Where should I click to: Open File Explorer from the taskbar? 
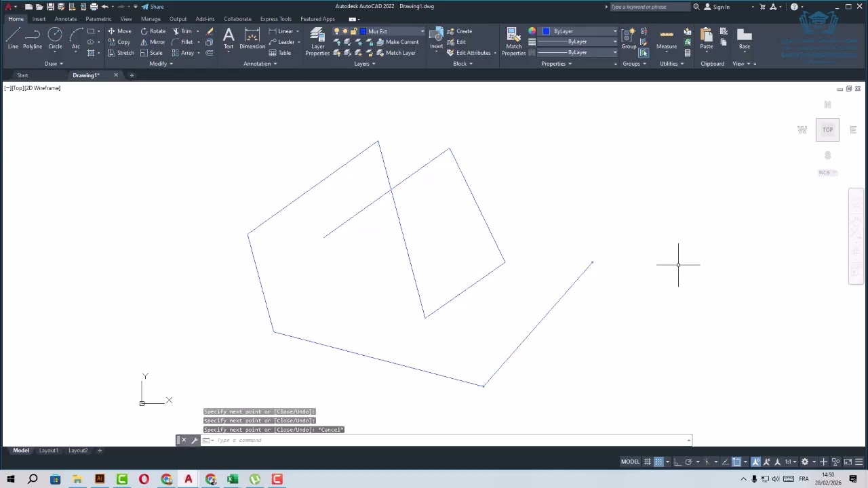[77, 480]
